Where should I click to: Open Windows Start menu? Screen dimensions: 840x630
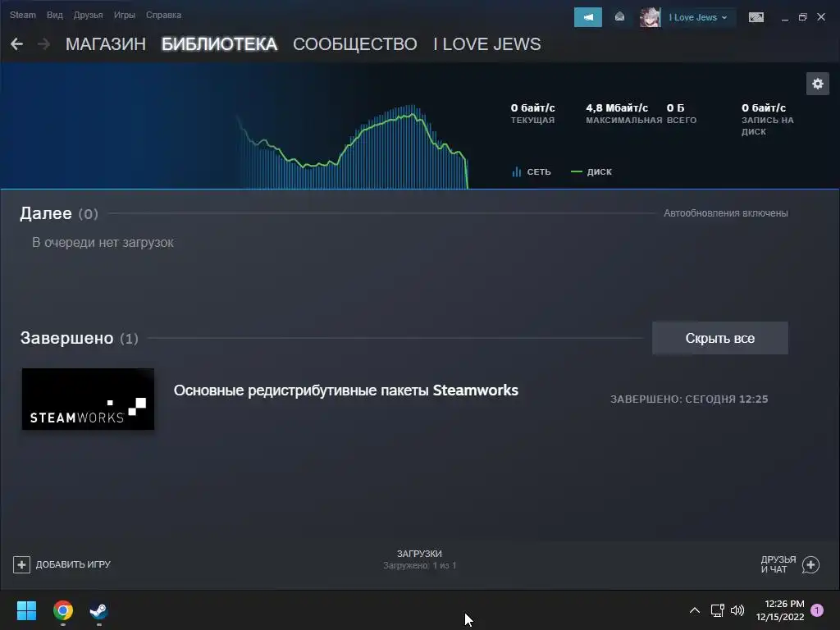tap(26, 610)
